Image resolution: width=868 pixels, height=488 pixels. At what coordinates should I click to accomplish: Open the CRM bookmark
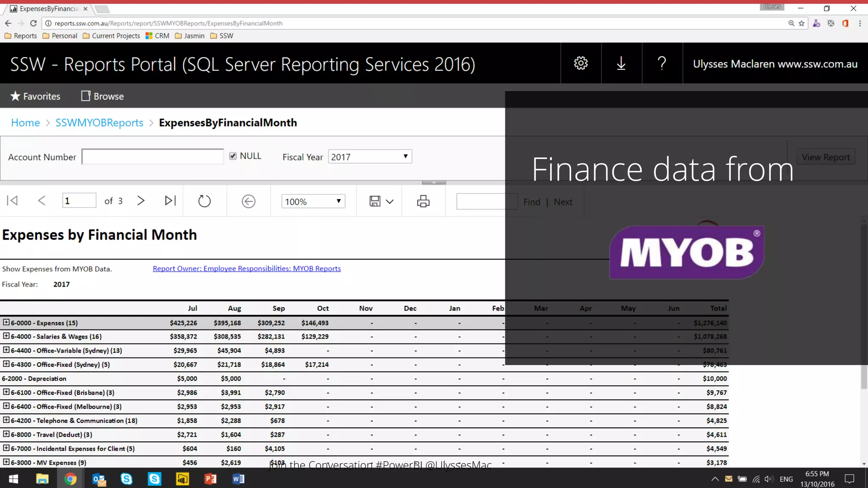(x=157, y=36)
